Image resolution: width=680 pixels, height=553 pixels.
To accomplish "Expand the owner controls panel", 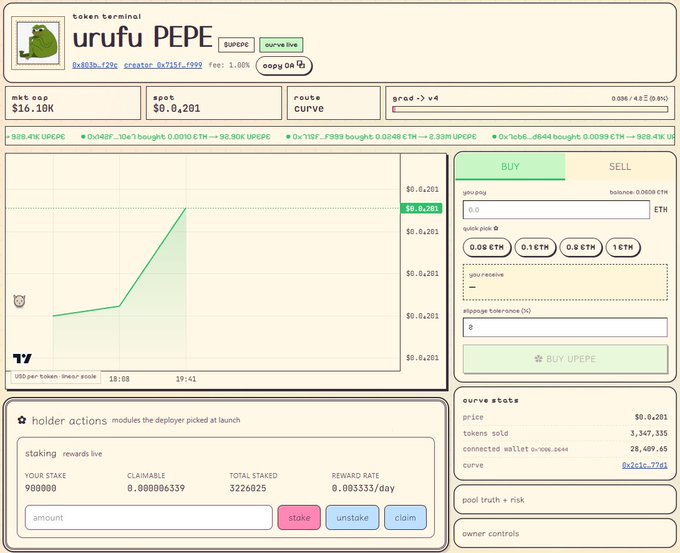I will tap(565, 533).
